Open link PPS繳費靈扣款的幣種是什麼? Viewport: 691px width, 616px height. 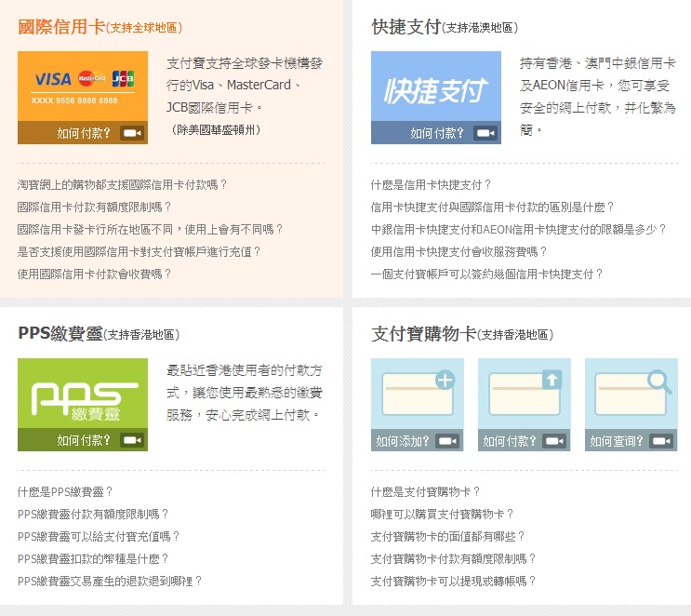pyautogui.click(x=94, y=558)
